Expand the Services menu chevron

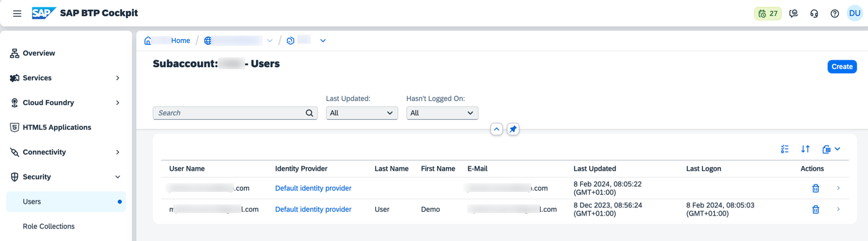point(118,78)
